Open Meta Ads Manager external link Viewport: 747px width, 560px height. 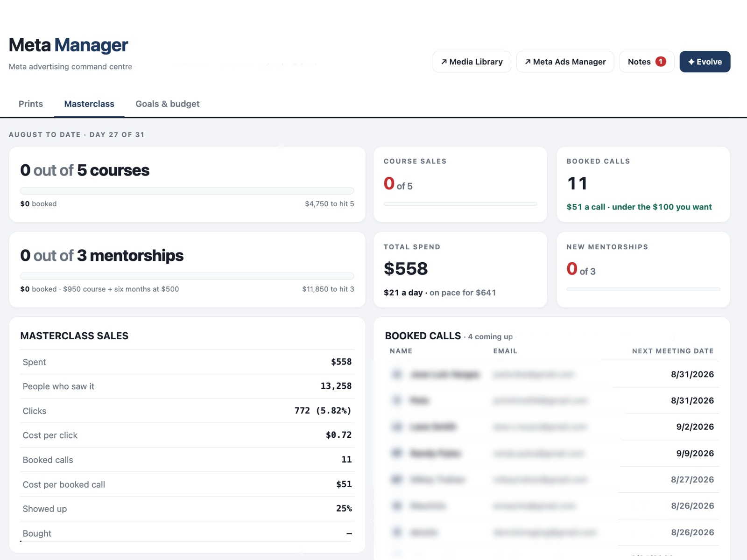[x=565, y=62]
